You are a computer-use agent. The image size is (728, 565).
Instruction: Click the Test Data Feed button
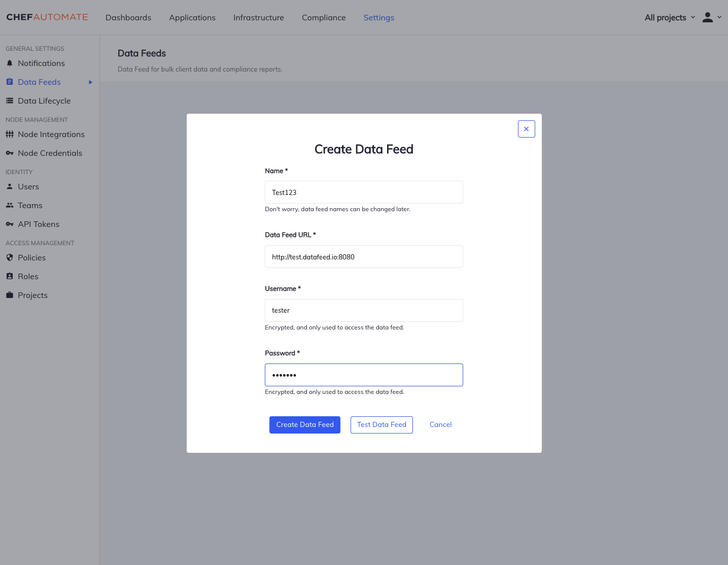pos(382,425)
